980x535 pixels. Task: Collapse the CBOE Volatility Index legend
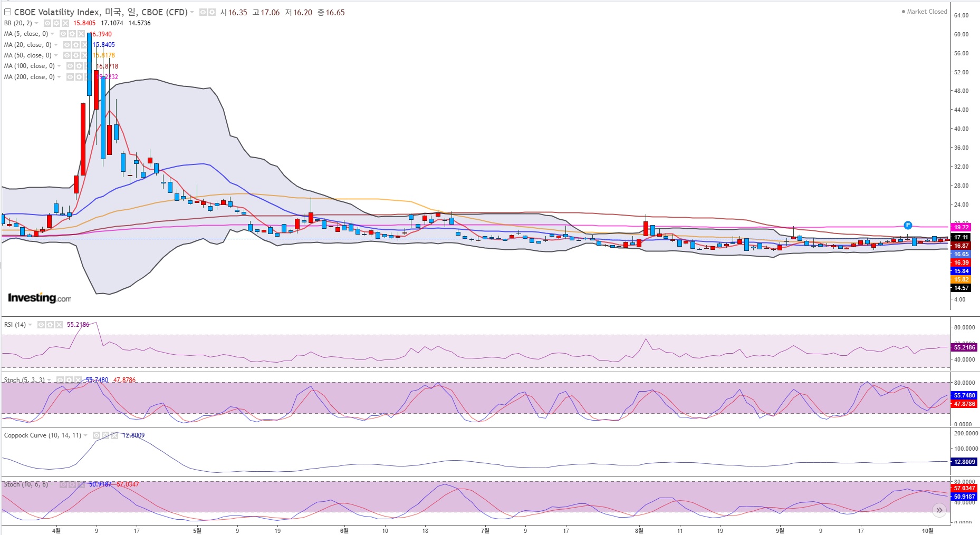pyautogui.click(x=7, y=12)
